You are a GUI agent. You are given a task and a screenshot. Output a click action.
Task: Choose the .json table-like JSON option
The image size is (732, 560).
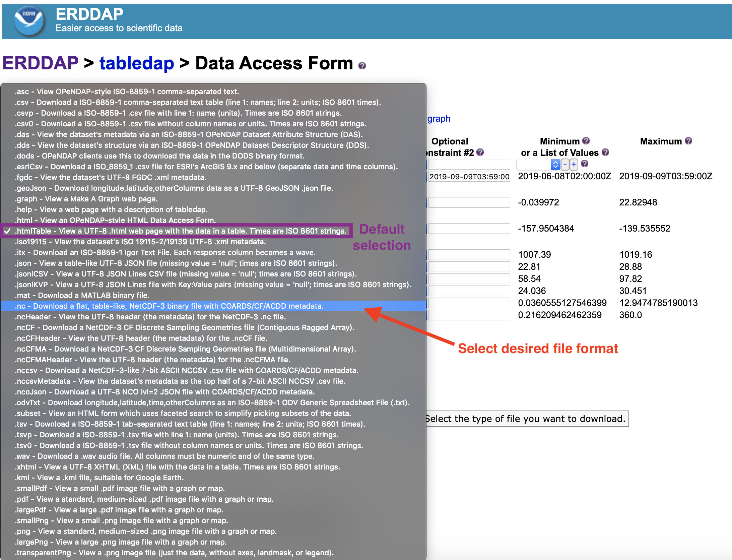click(x=213, y=263)
